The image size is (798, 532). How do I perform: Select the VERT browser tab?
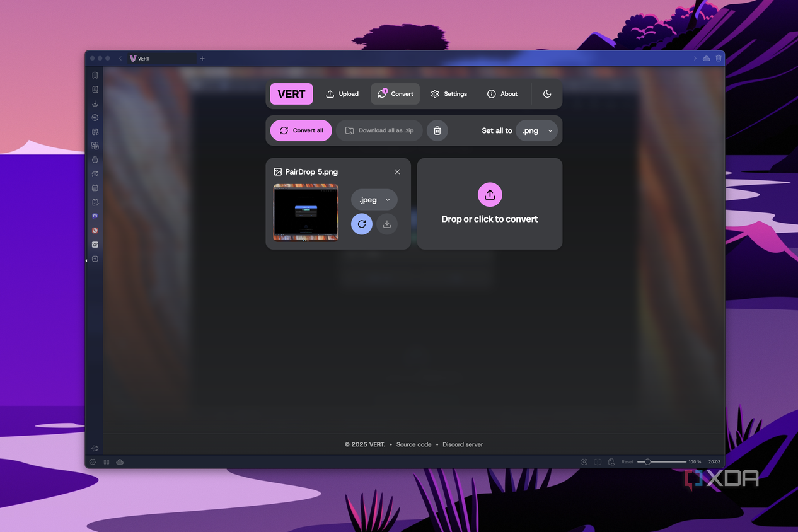[161, 58]
